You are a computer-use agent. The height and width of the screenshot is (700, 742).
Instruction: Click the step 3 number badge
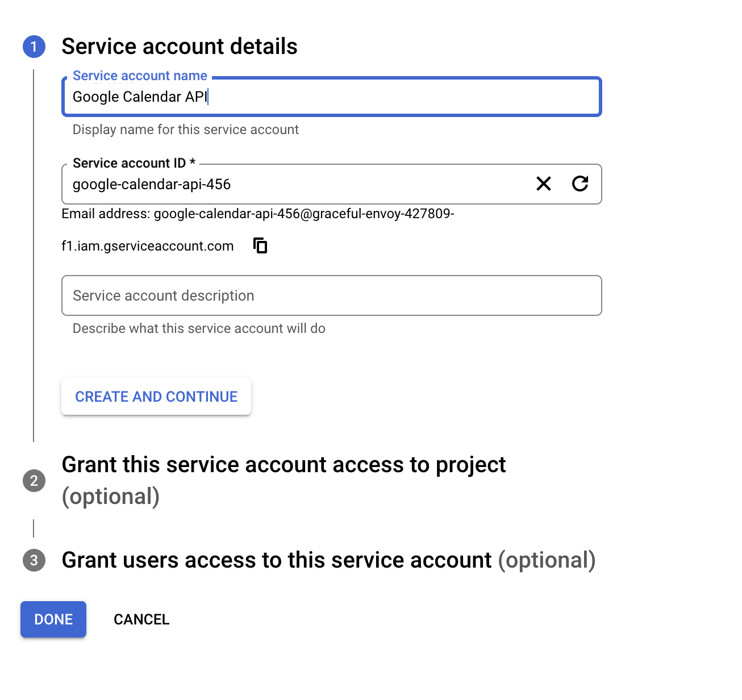(34, 560)
